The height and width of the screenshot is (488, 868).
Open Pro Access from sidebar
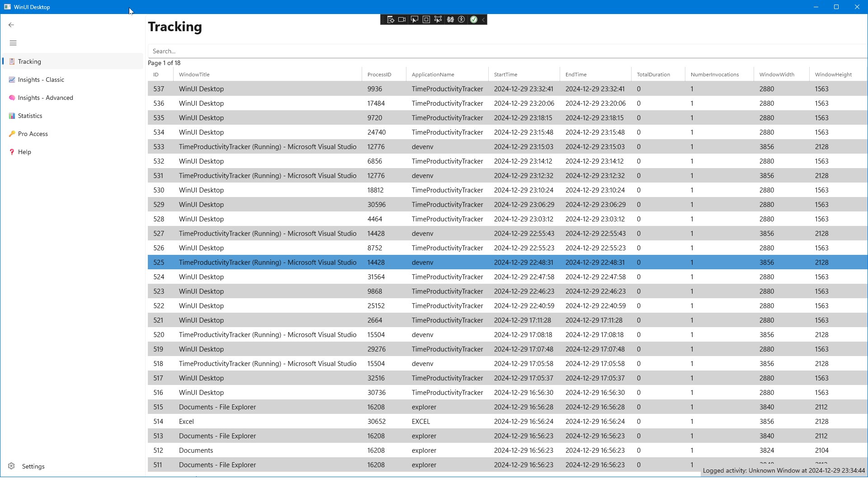coord(33,134)
